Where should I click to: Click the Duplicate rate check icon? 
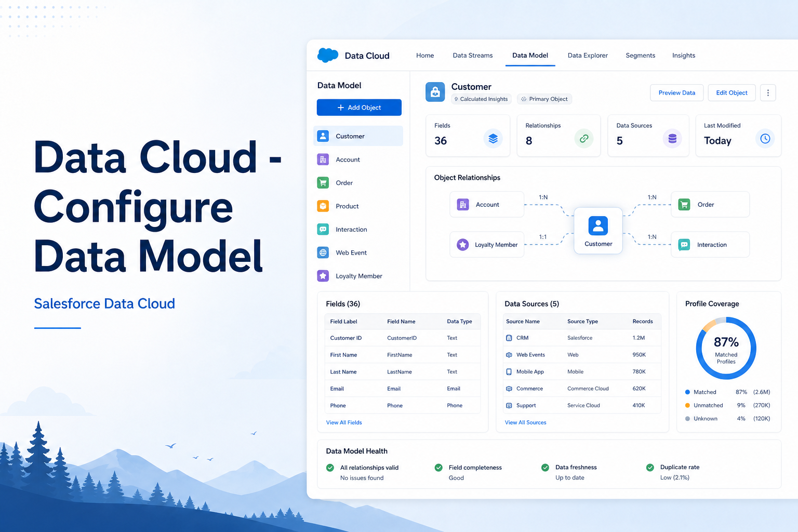click(650, 468)
